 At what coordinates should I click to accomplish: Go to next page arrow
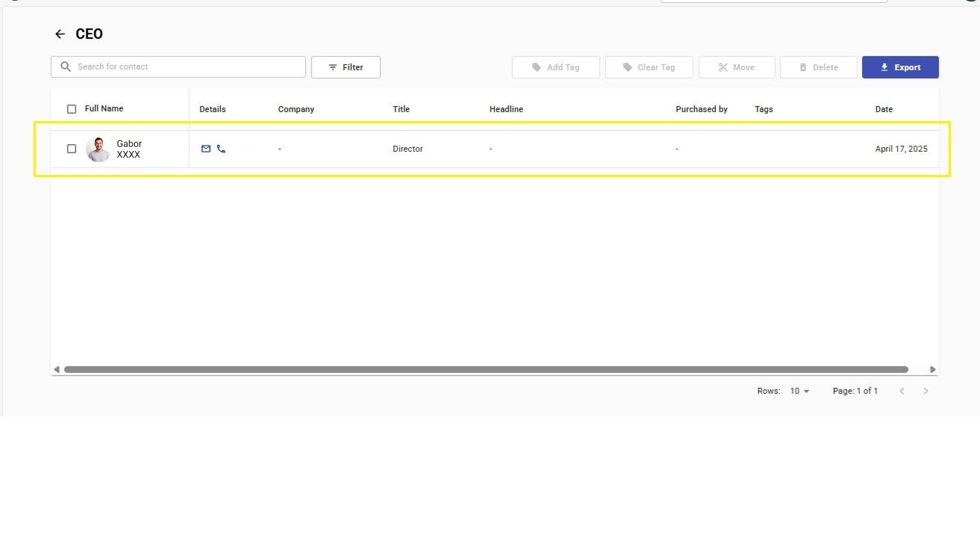coord(926,391)
